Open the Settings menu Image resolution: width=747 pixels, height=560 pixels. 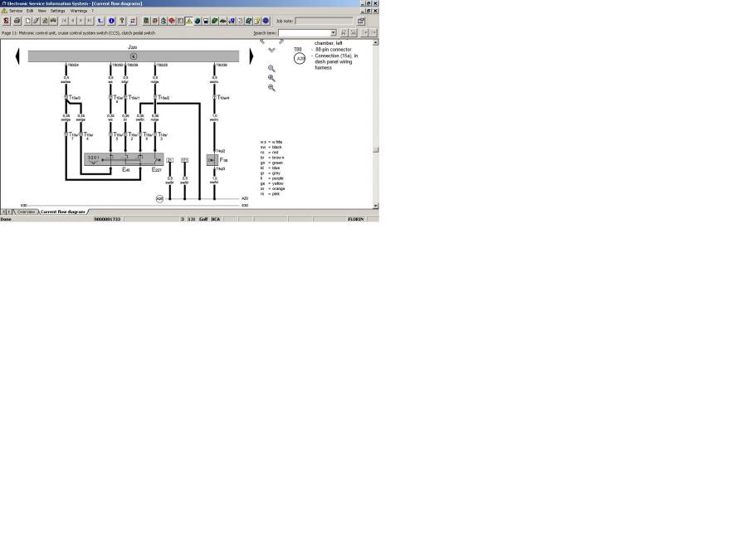[x=57, y=11]
